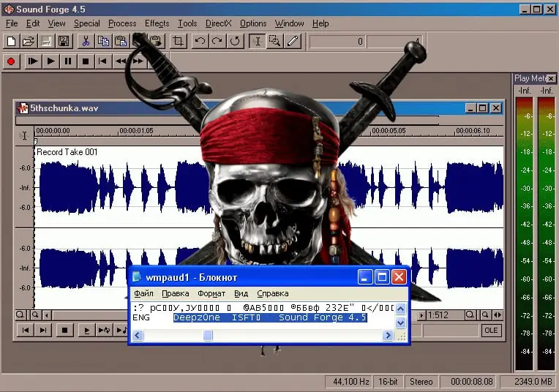Screen dimensions: 559x392
Task: Open the Help menu
Action: pos(320,23)
